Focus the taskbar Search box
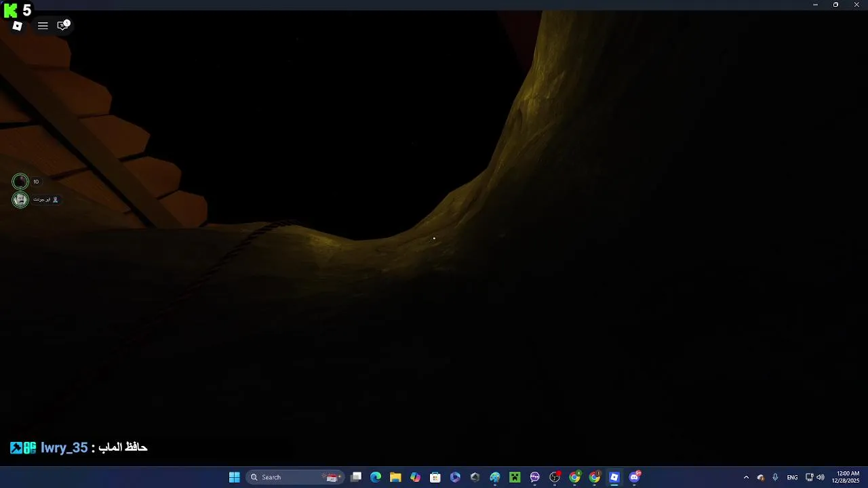The height and width of the screenshot is (488, 868). [294, 477]
